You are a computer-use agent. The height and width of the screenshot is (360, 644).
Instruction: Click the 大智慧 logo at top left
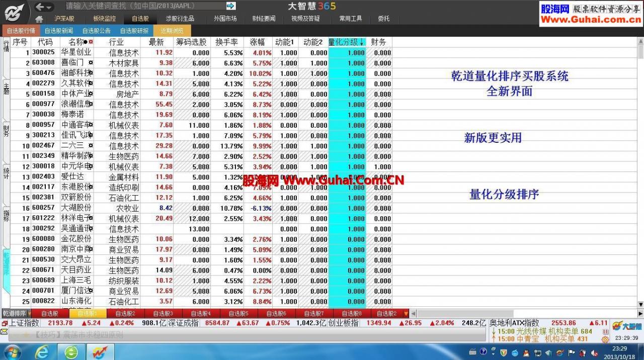click(x=14, y=12)
